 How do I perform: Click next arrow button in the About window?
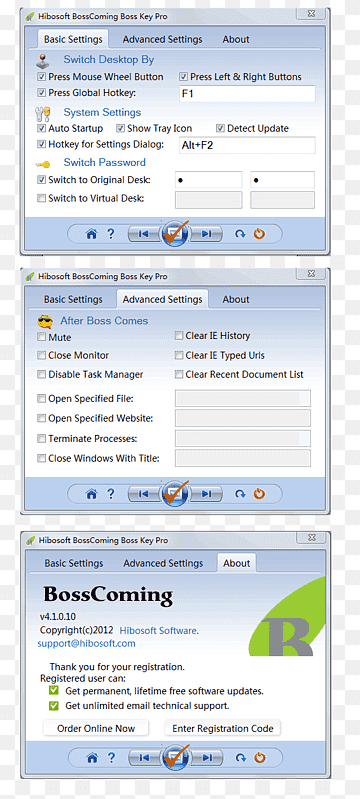[x=207, y=758]
